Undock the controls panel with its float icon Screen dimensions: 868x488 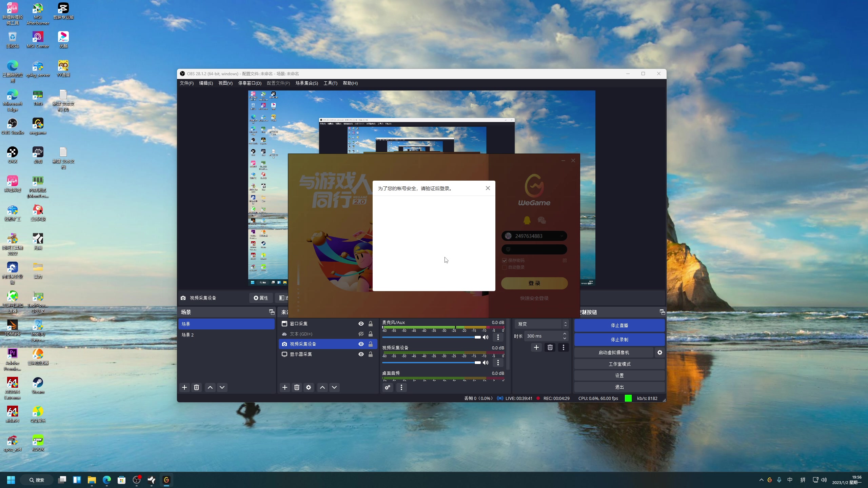662,312
